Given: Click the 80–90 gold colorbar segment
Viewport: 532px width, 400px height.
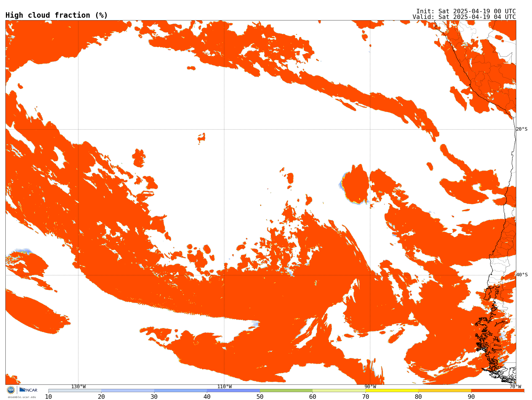Looking at the screenshot, I should (x=445, y=391).
